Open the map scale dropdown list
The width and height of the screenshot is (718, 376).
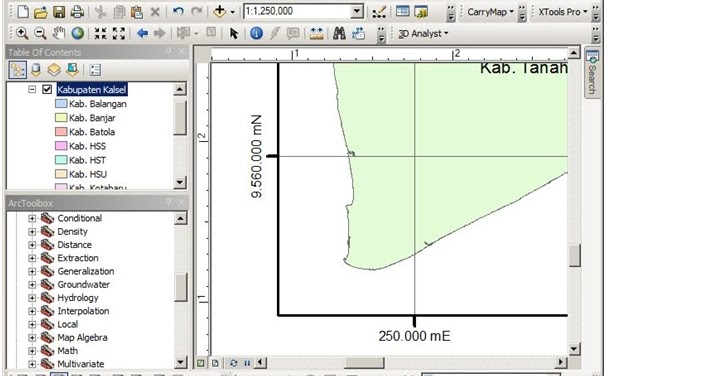(x=357, y=12)
